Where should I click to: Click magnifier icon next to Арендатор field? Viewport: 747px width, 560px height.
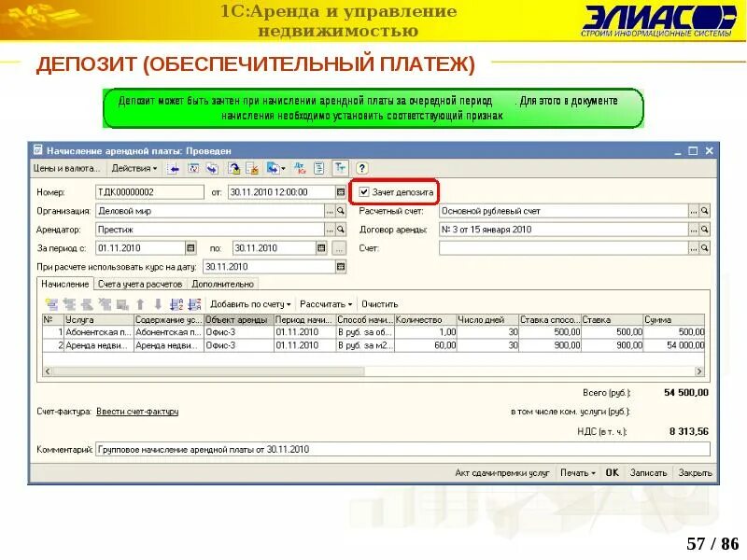point(341,230)
